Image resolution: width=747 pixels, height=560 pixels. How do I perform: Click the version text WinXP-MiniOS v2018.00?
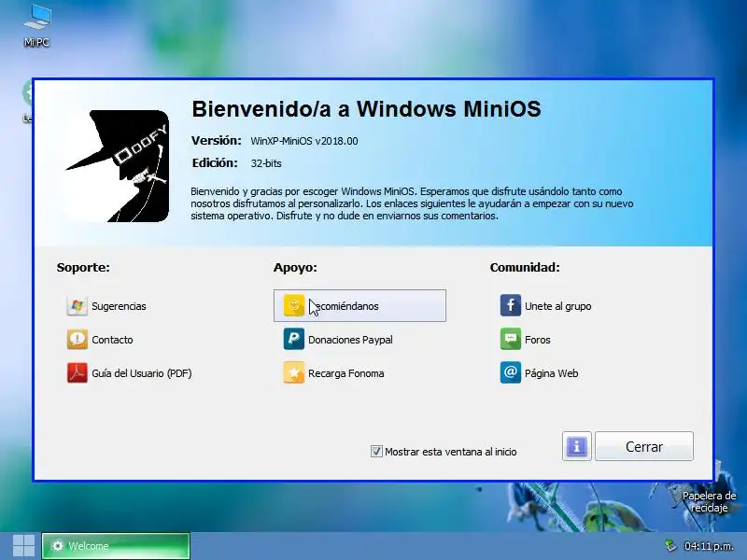coord(304,141)
